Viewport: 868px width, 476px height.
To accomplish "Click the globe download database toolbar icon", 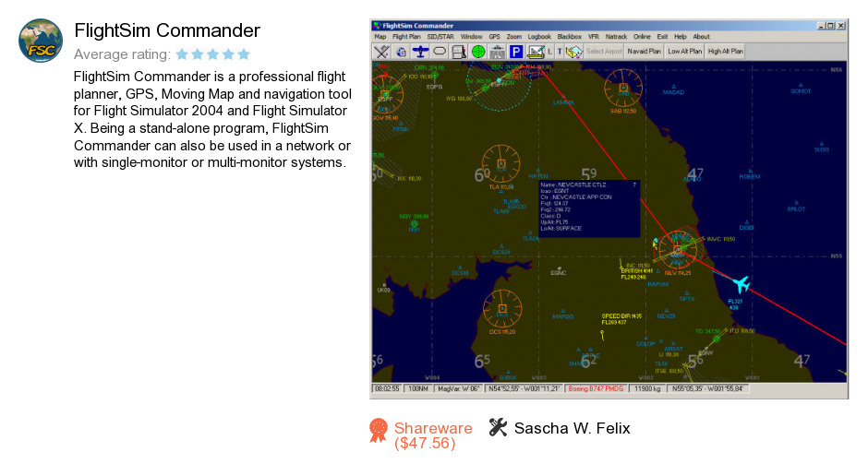I will 402,52.
